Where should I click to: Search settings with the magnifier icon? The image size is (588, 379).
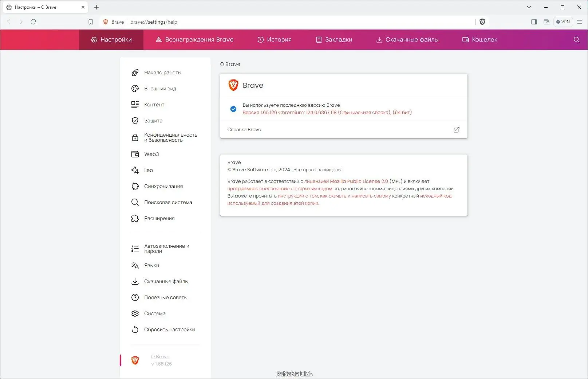pos(576,40)
